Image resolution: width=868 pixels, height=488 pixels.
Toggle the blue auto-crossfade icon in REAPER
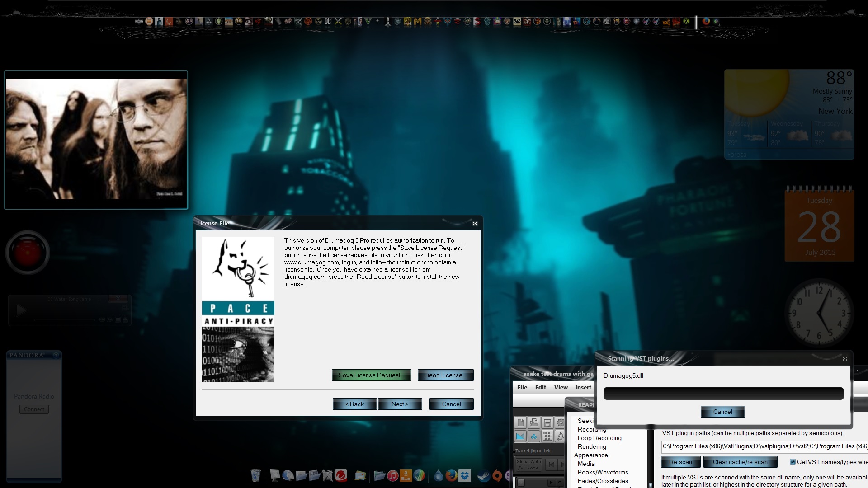tap(520, 436)
